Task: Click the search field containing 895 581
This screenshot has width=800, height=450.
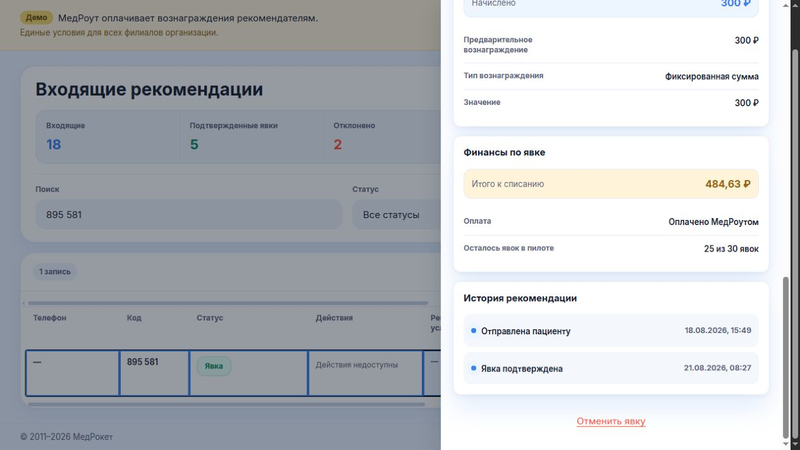Action: [x=189, y=214]
